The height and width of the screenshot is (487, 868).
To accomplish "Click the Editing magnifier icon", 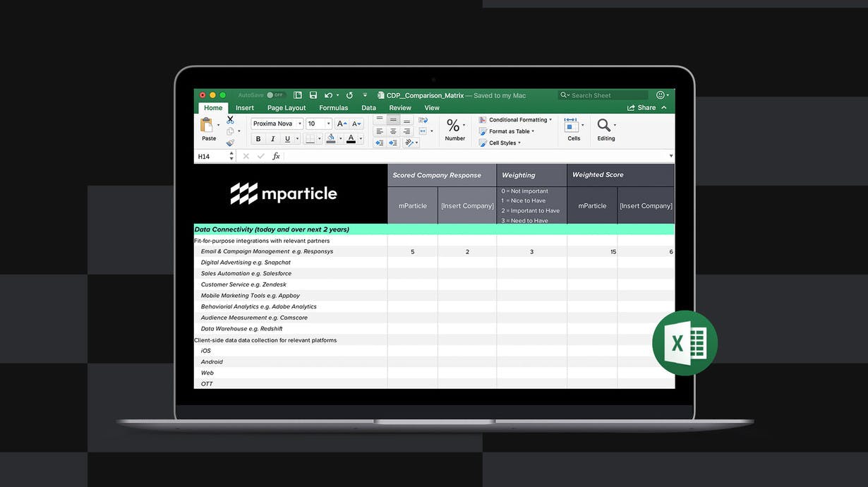I will click(x=604, y=126).
